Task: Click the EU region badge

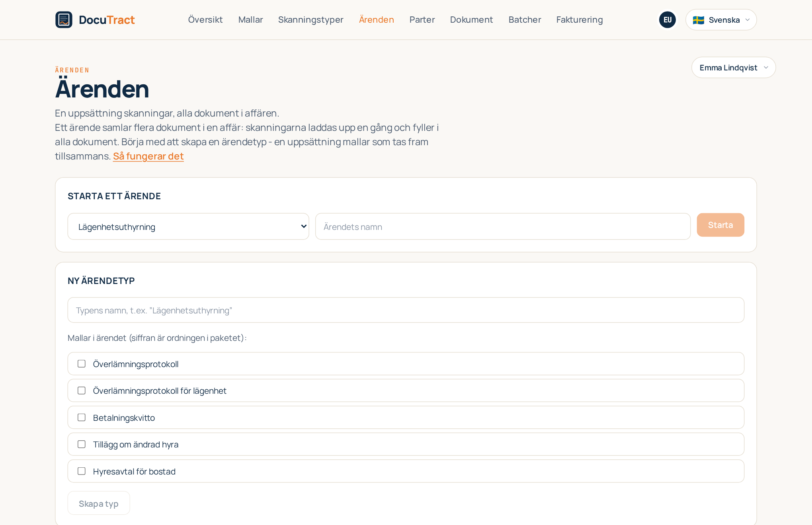Action: 668,19
